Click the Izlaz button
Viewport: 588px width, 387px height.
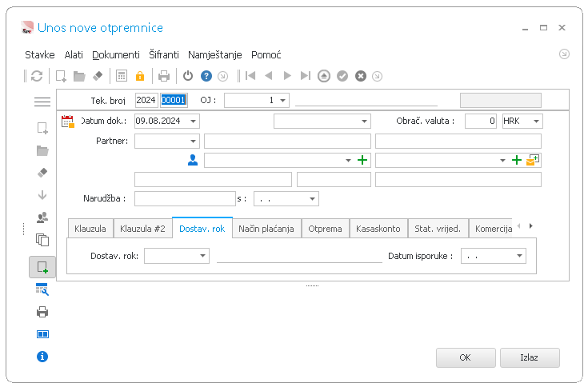click(x=529, y=357)
